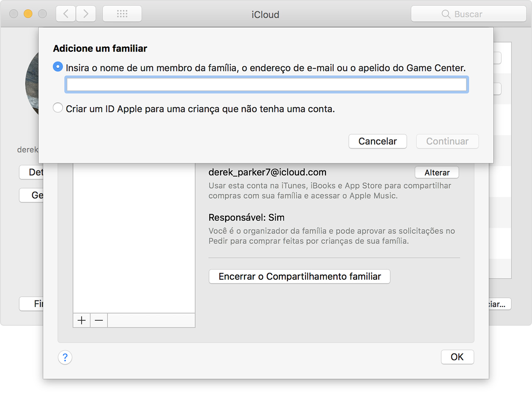Click the derek_parker7@icloud.com address text
The image size is (532, 413).
pyautogui.click(x=267, y=172)
